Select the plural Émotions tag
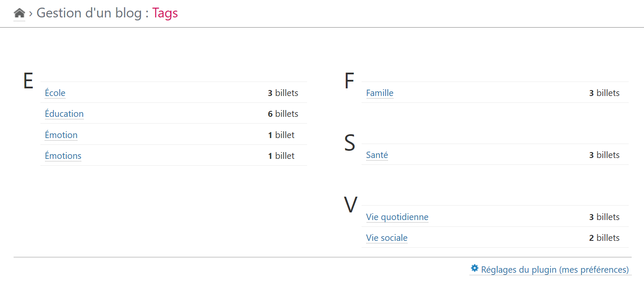The height and width of the screenshot is (288, 644). click(x=63, y=156)
